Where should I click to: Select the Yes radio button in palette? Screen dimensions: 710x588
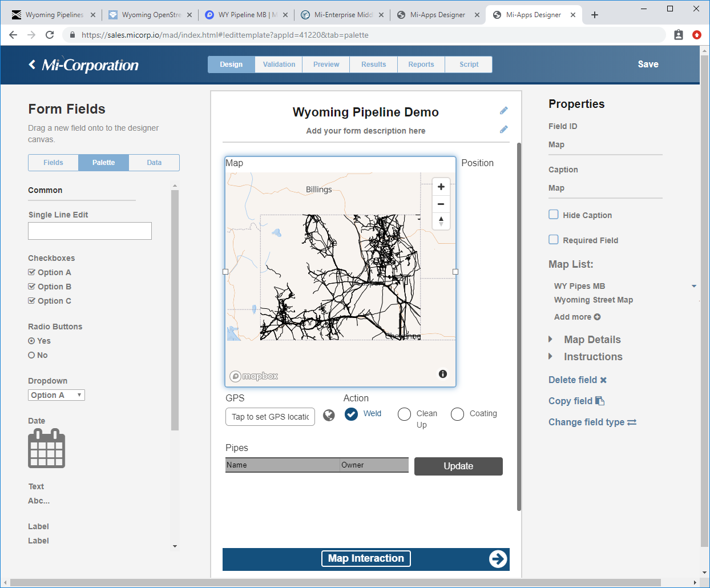[31, 341]
